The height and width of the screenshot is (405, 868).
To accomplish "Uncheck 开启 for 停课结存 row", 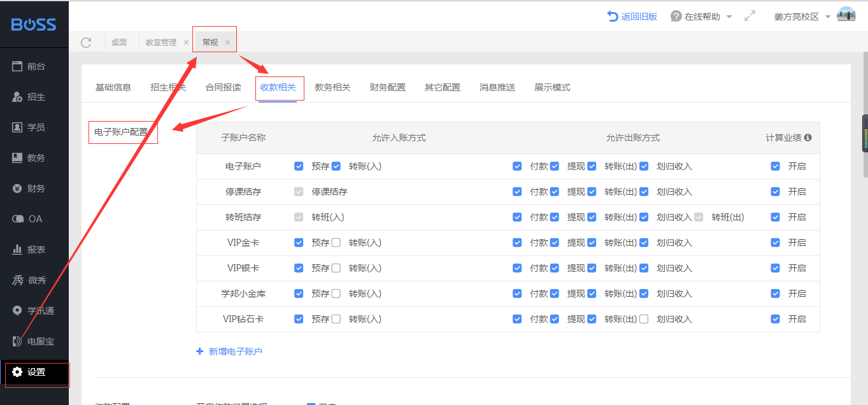I will coord(775,192).
